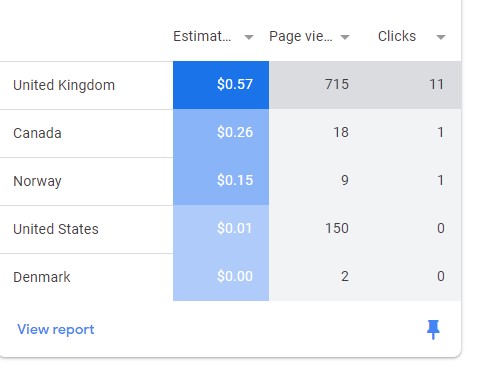Image resolution: width=480 pixels, height=377 pixels.
Task: Select the Canada row label
Action: tap(37, 133)
